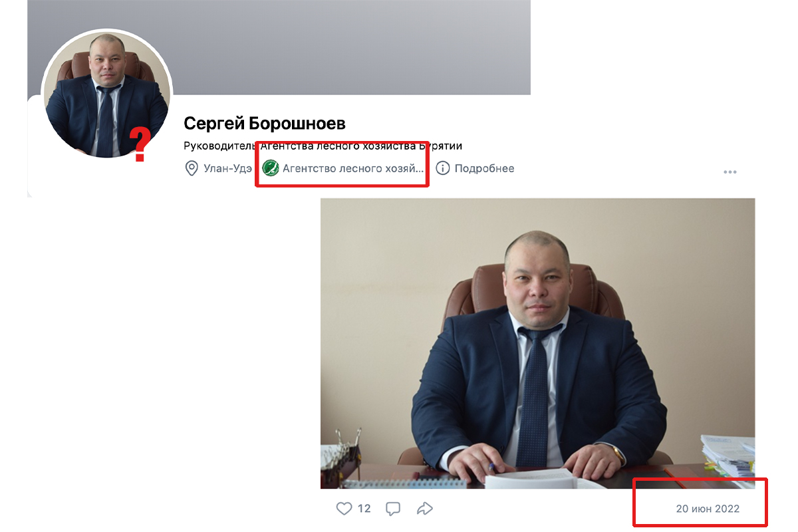Viewport: 798px width, 532px height.
Task: Open the Подробнее details link
Action: click(484, 168)
